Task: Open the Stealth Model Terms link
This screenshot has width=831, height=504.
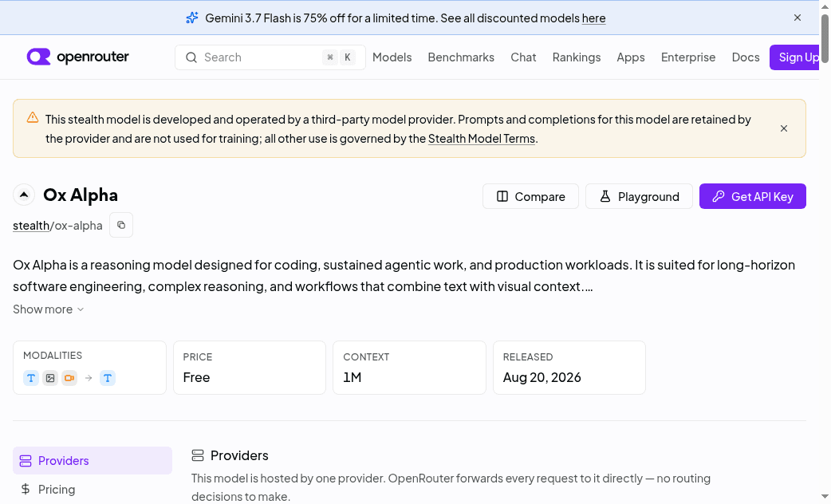Action: tap(481, 139)
